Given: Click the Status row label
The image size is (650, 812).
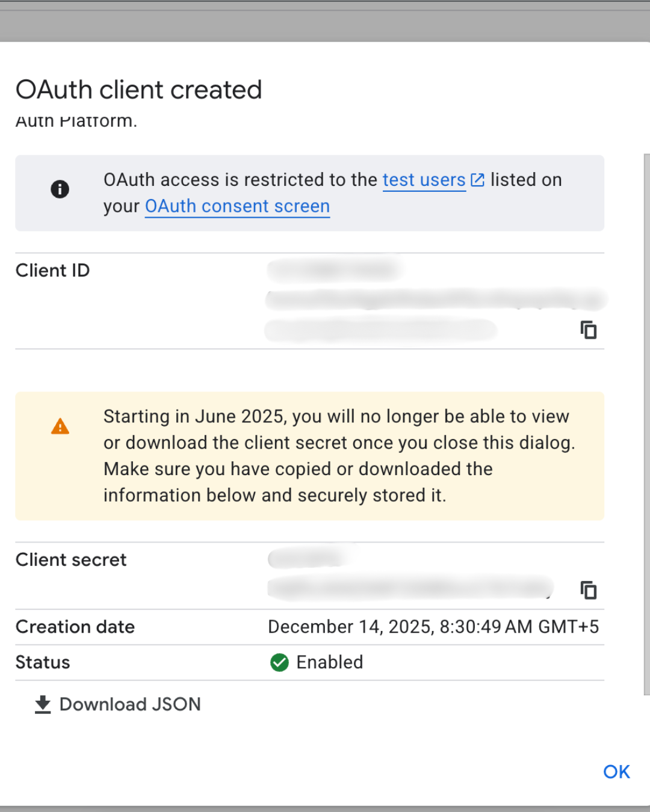Looking at the screenshot, I should point(42,662).
